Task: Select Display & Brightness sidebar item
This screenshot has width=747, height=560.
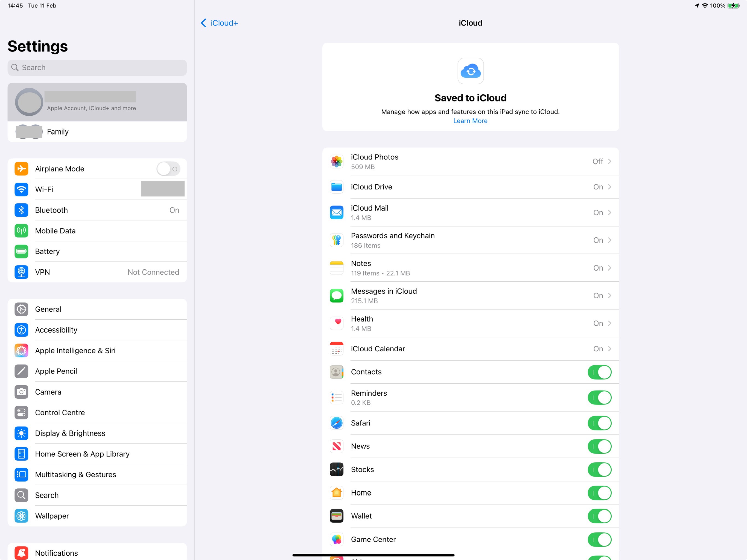Action: click(70, 433)
